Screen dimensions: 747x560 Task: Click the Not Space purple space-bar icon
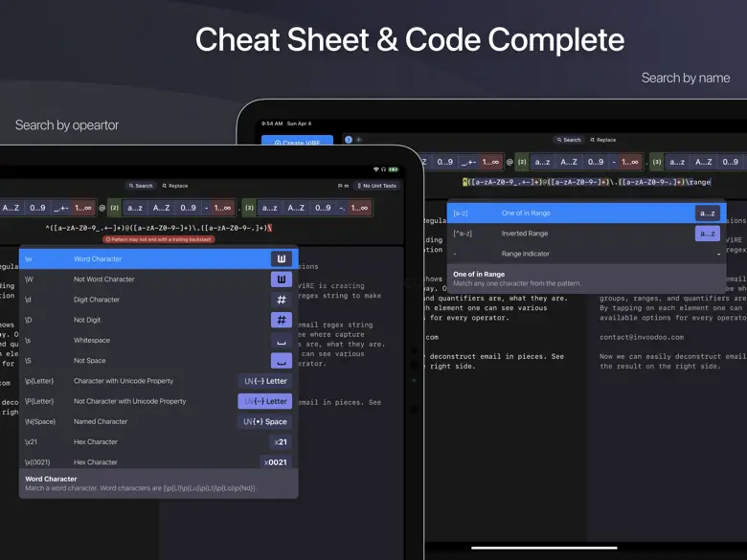tap(281, 361)
